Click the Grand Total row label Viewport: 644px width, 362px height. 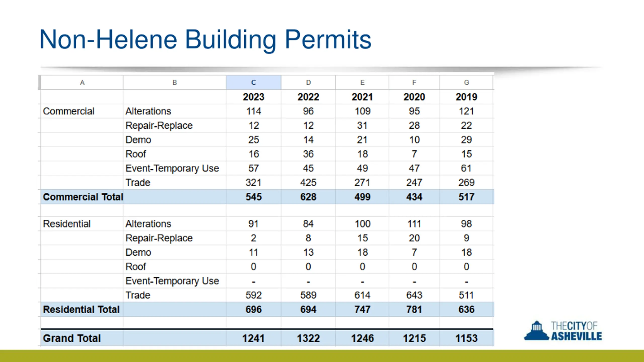tap(72, 338)
